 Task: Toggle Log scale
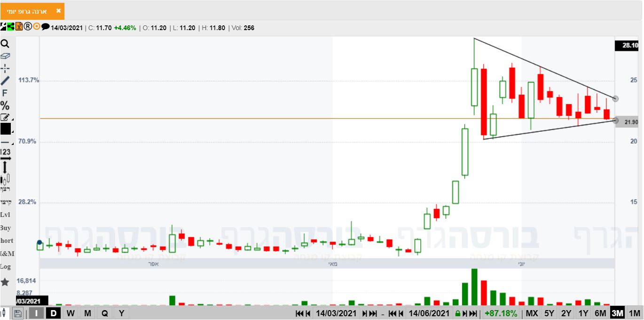pos(5,266)
